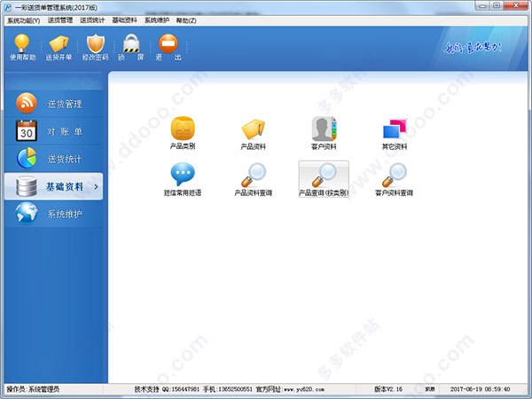Open 系统维护 globe sidebar item
Screen dimensions: 532x399
click(53, 214)
